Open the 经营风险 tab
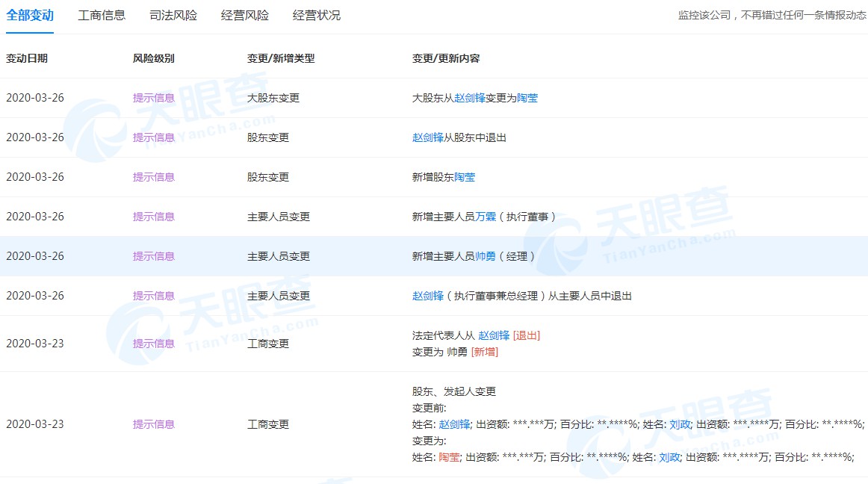The image size is (868, 484). (245, 15)
